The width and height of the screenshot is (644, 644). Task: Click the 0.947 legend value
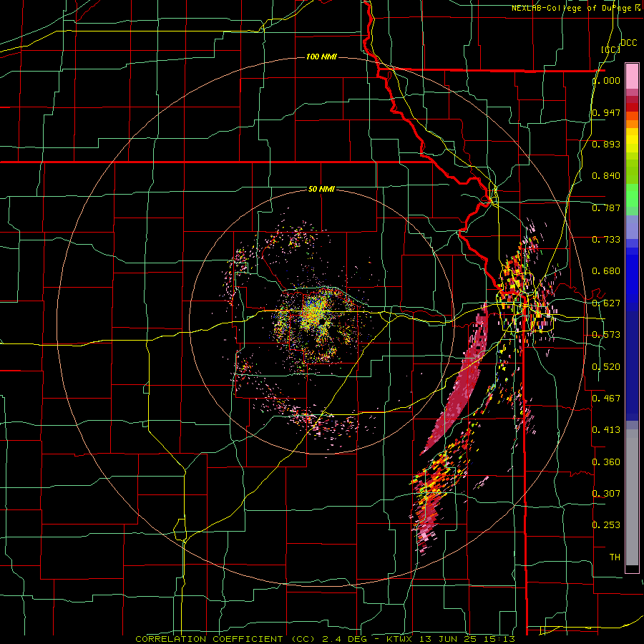pos(606,112)
